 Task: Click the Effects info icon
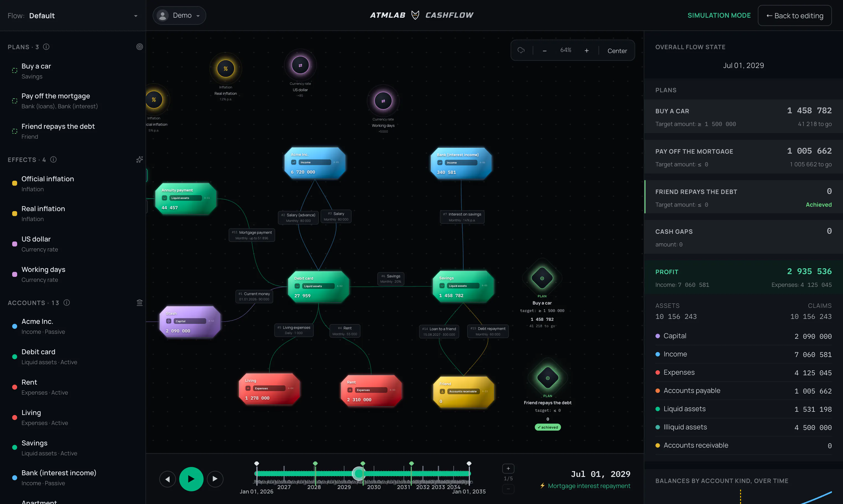coord(53,159)
